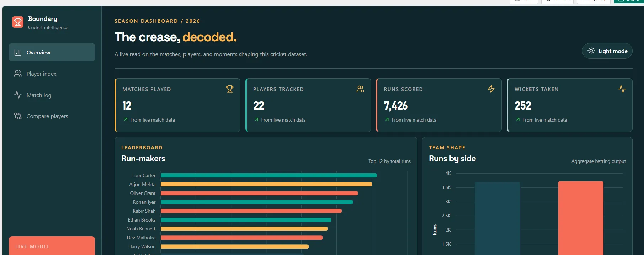Select Ethan Brooks's run bar

246,220
